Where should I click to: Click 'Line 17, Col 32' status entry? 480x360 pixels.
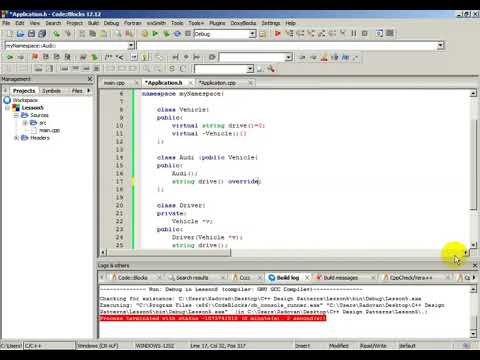tap(218, 346)
